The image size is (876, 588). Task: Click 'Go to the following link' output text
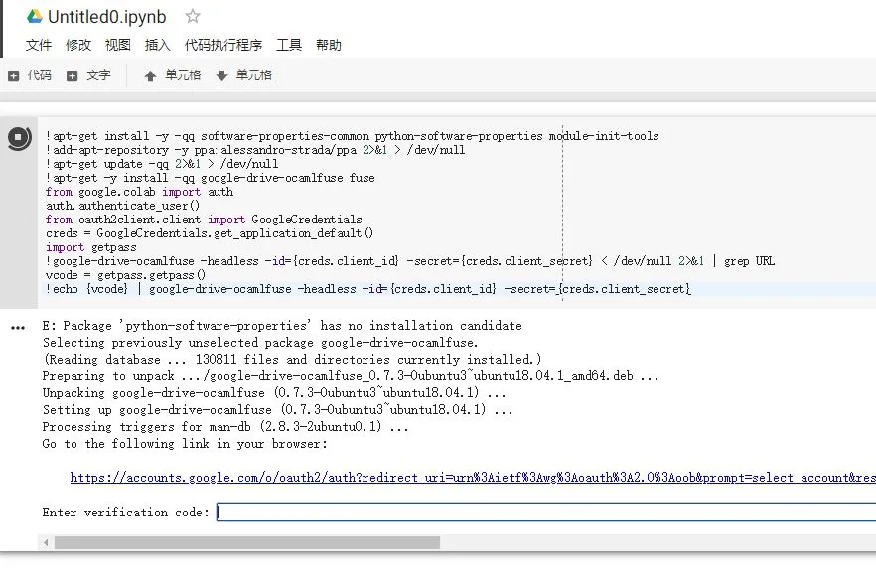185,444
